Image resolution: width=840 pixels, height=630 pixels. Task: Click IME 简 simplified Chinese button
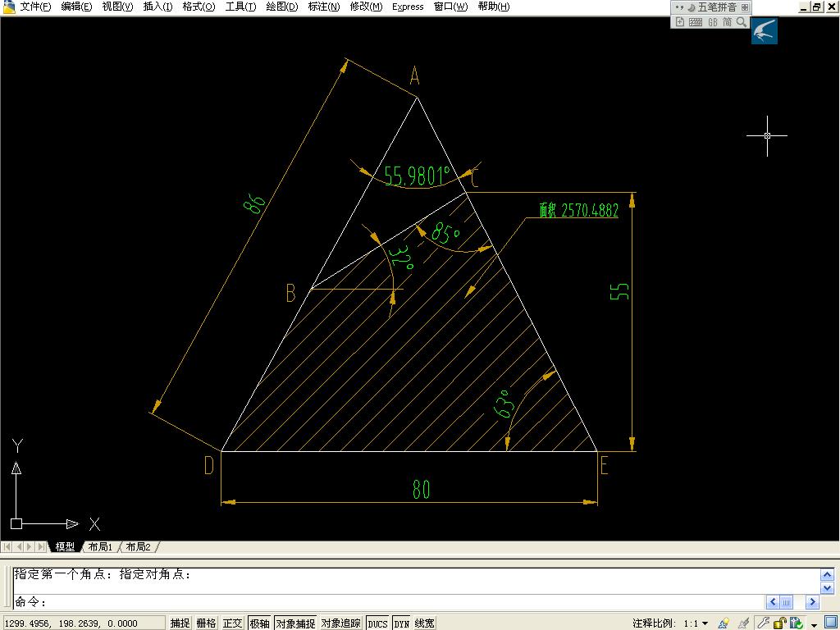727,22
